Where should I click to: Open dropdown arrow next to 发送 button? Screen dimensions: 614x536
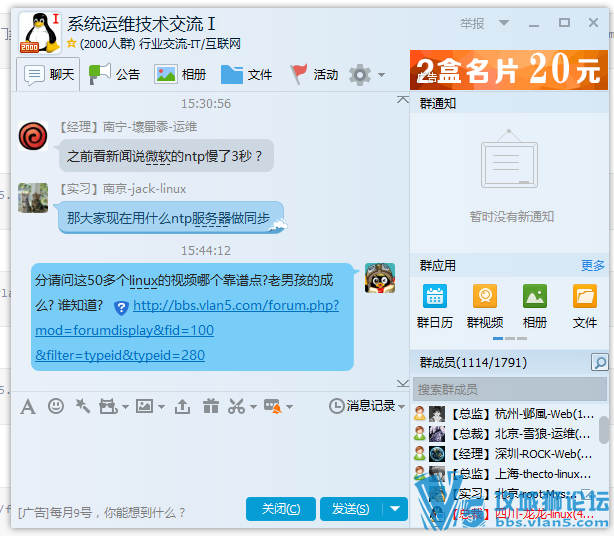point(396,509)
